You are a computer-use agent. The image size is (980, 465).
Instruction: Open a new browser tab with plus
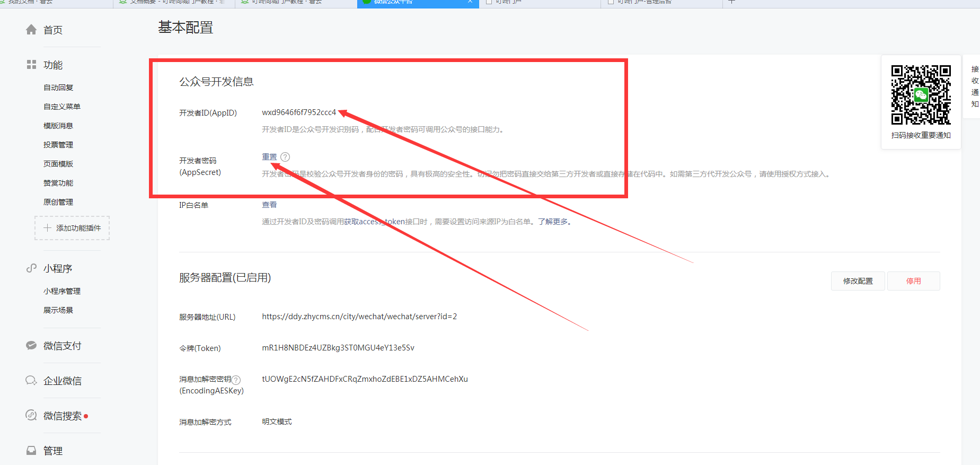[x=731, y=2]
